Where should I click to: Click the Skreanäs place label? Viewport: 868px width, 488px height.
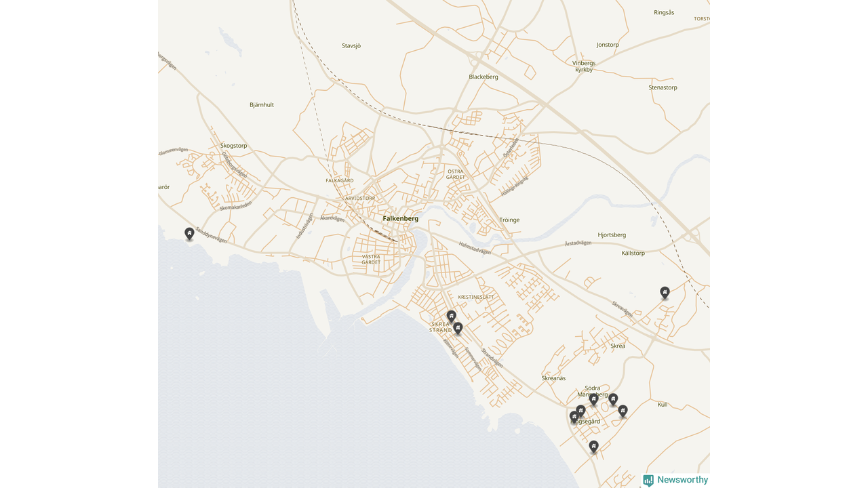pos(553,378)
